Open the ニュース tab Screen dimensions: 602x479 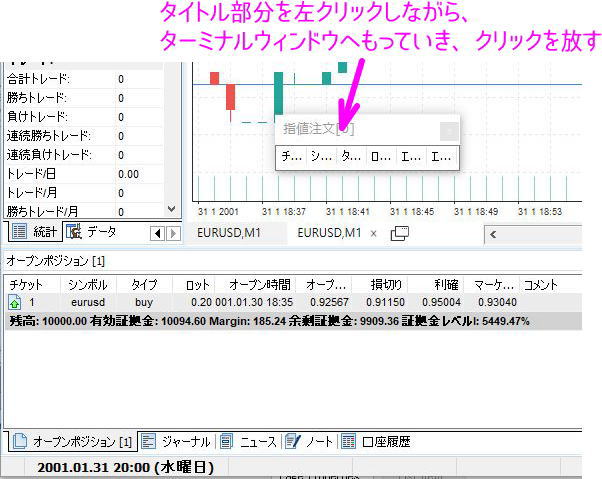click(x=249, y=442)
